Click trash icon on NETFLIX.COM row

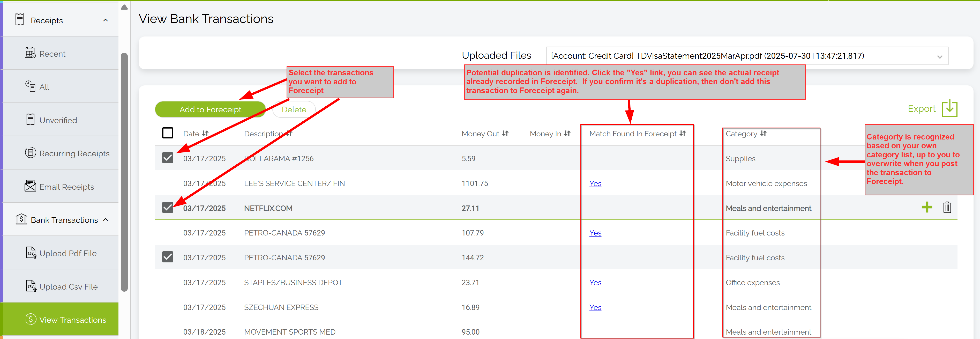[x=947, y=207]
